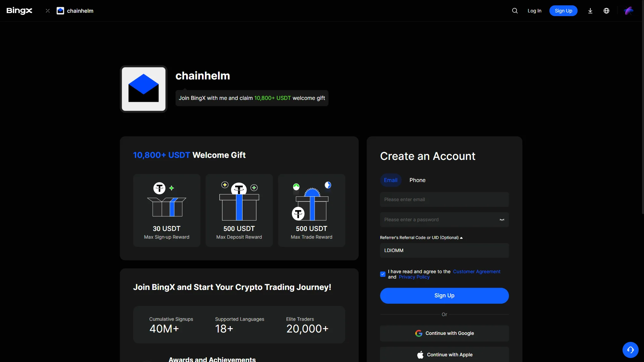Viewport: 644px width, 362px height.
Task: Click the Apple logo on Continue button
Action: 420,355
